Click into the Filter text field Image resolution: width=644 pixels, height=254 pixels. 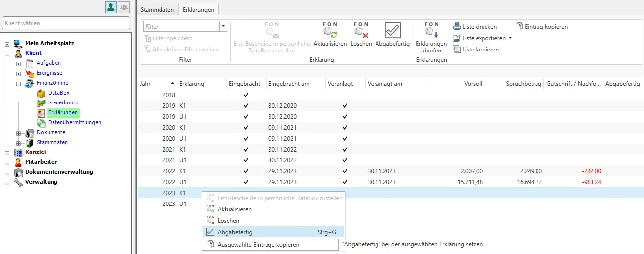(x=181, y=27)
